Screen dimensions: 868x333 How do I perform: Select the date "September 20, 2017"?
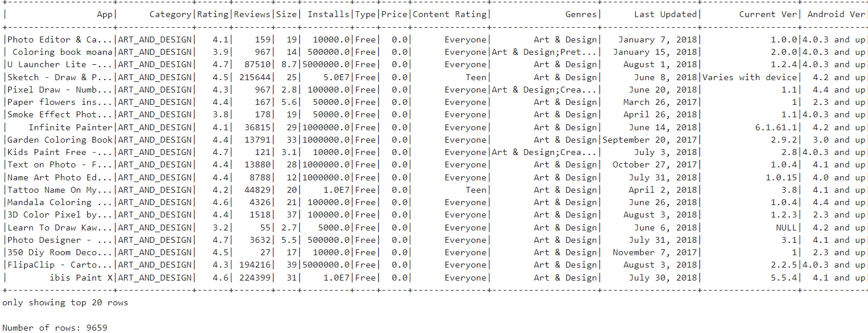649,140
